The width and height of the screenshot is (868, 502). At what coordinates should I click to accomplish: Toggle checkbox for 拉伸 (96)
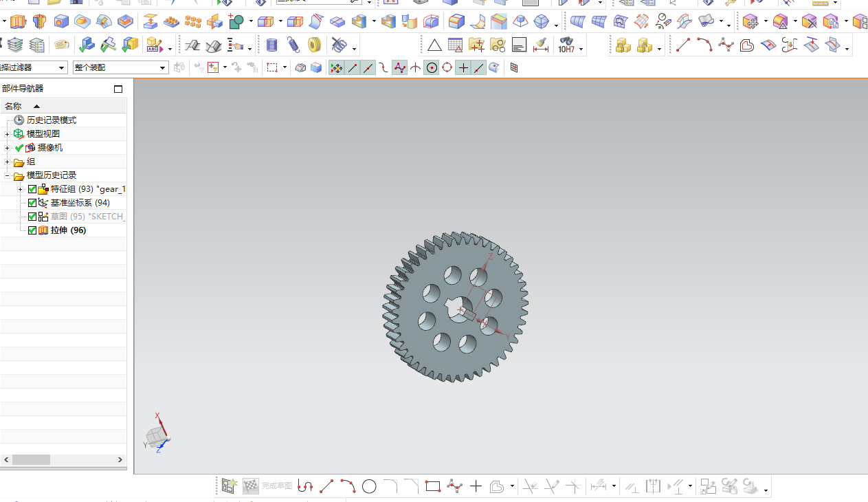coord(32,230)
